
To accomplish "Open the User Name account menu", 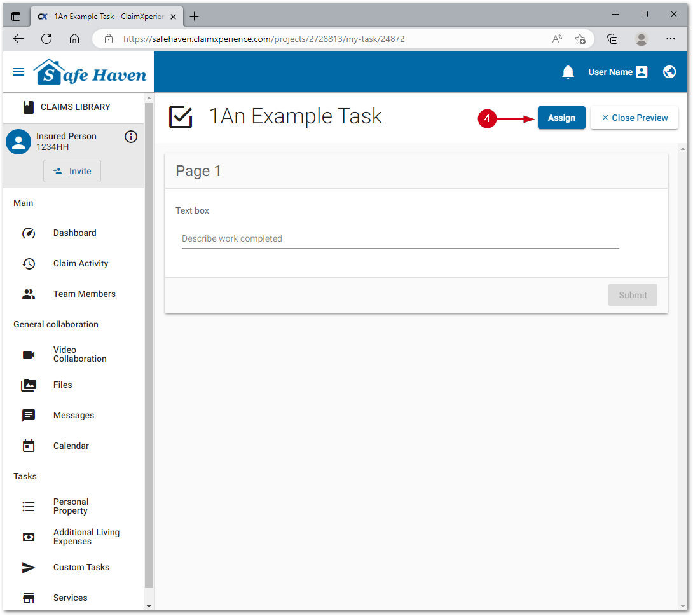I will click(x=617, y=72).
